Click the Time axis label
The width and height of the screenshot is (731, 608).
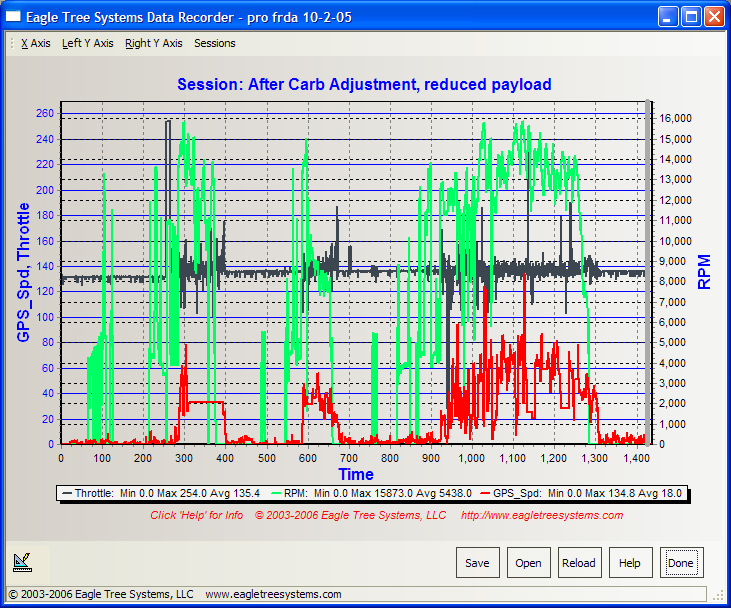point(356,474)
